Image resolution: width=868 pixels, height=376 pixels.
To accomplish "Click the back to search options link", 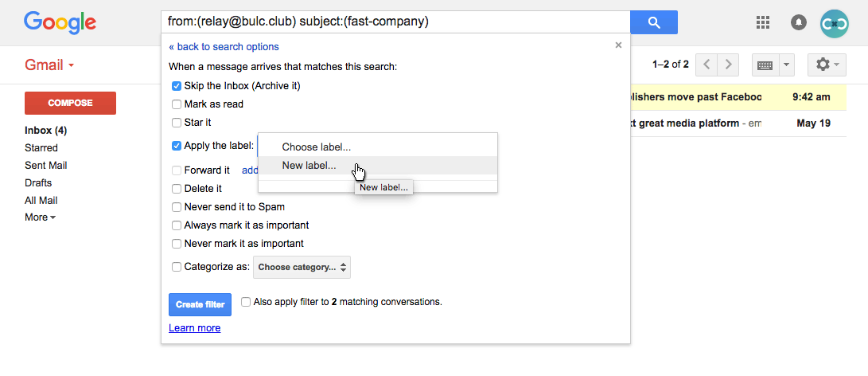I will [224, 46].
